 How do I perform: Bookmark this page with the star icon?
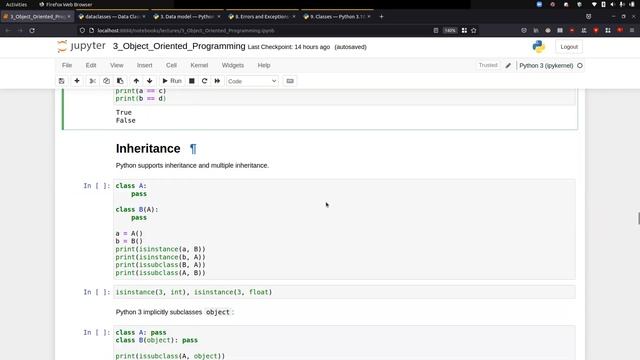(473, 31)
